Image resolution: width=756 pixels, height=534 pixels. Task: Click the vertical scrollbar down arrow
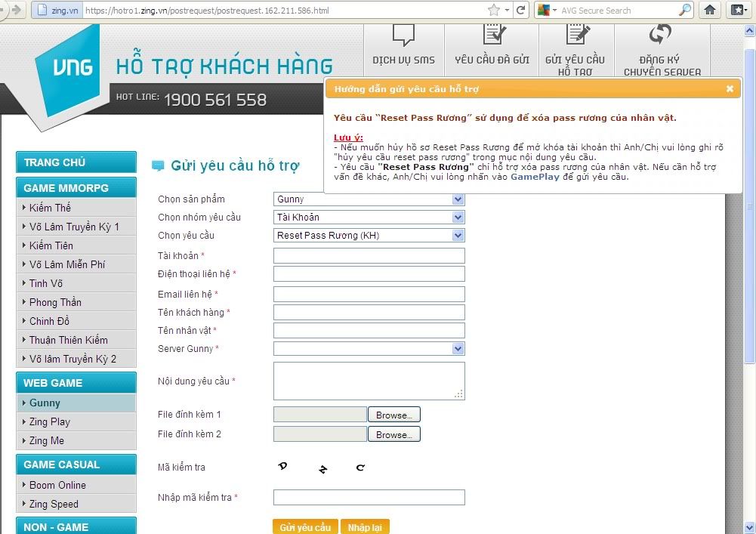749,527
